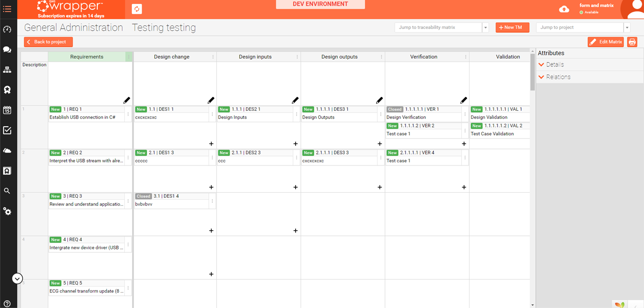Create a new traceability matrix via New TM
Screen dimensions: 644x308
[512, 27]
